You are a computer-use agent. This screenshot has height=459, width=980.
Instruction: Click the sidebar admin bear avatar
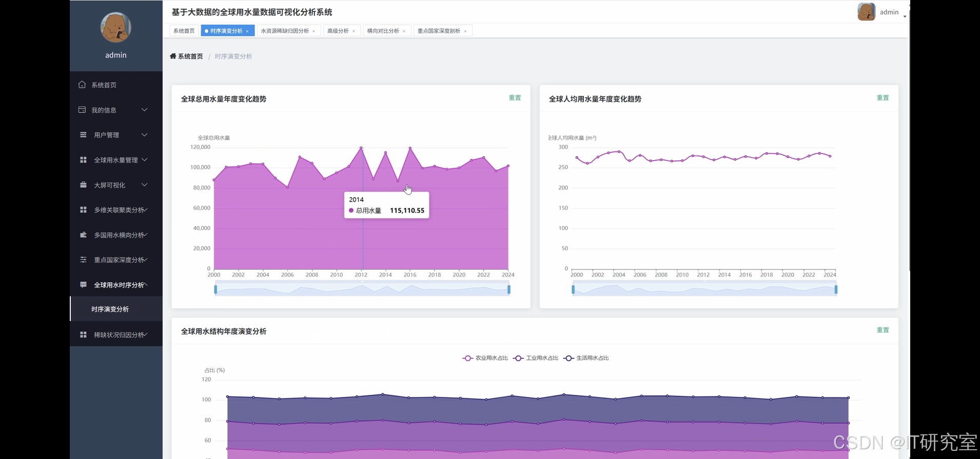pyautogui.click(x=116, y=27)
